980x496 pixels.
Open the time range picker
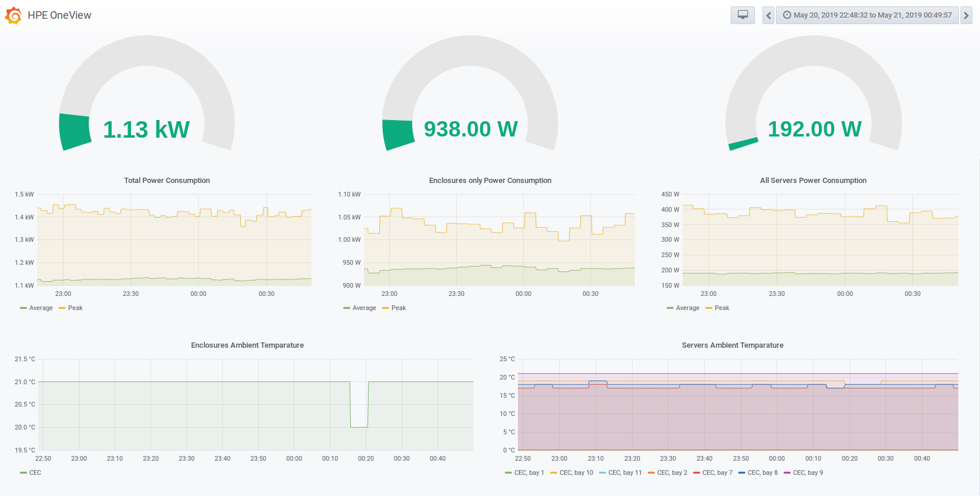coord(867,15)
